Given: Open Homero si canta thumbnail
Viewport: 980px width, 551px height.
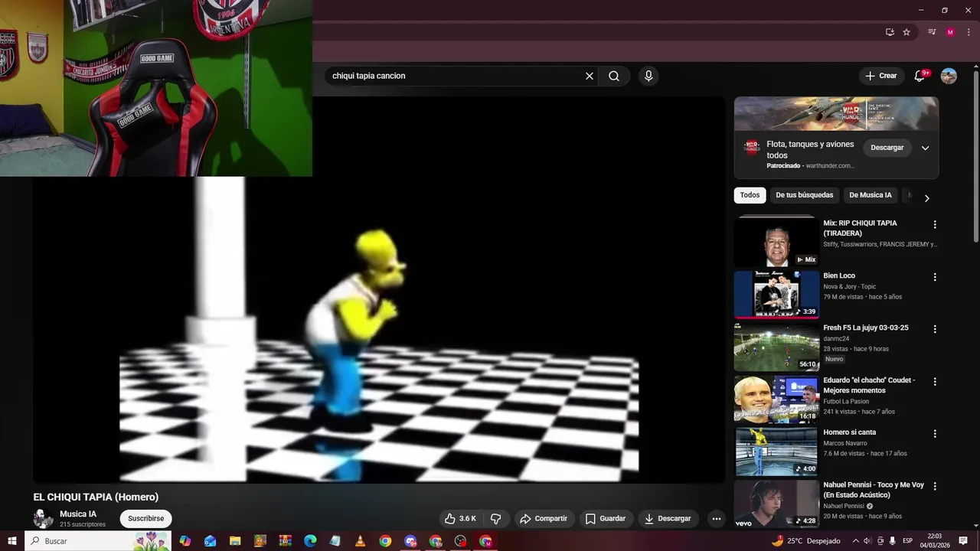Looking at the screenshot, I should pos(776,452).
